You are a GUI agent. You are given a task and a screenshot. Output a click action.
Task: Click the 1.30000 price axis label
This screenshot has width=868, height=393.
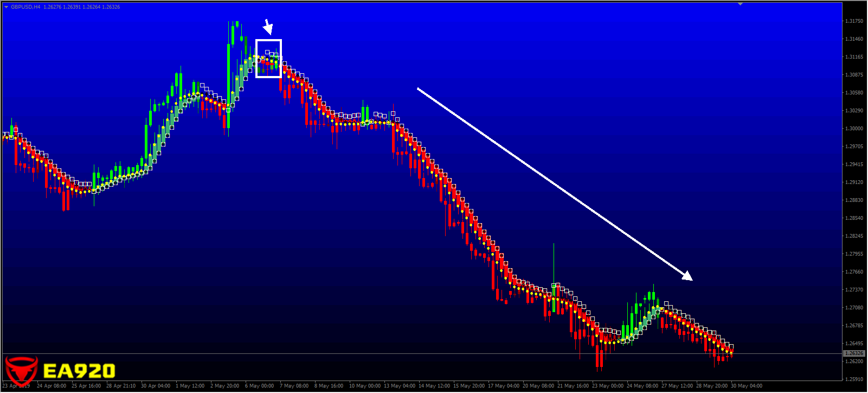pos(854,129)
